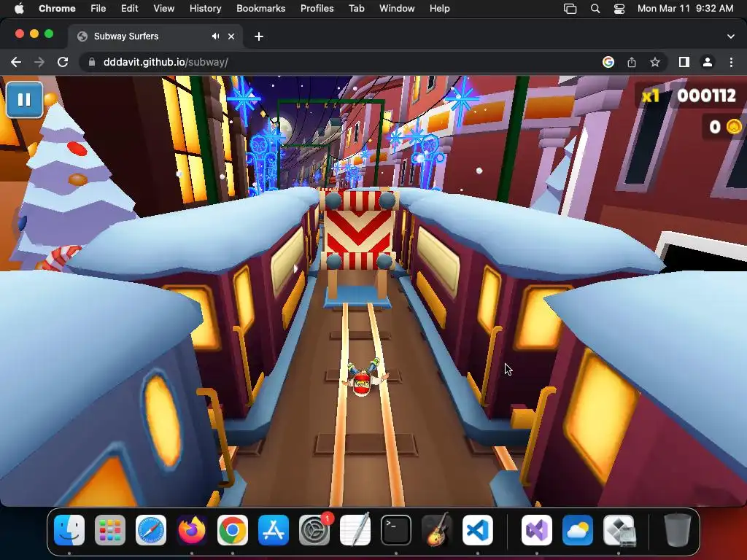Open the Edit menu
The image size is (747, 560).
(129, 8)
